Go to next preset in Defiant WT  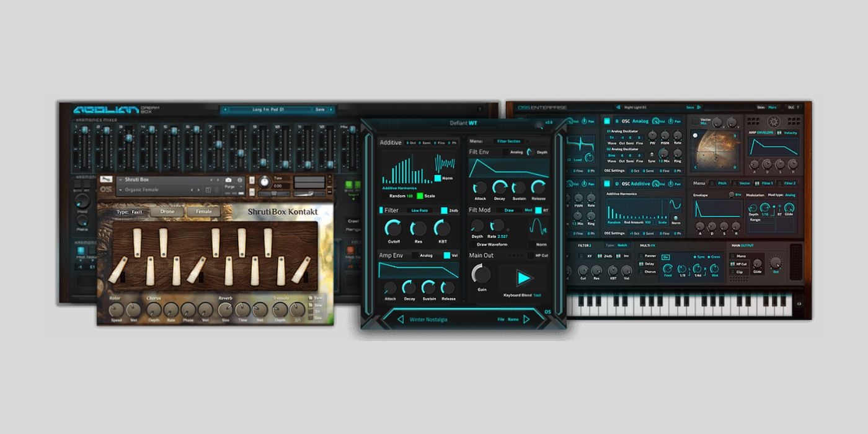tap(527, 319)
